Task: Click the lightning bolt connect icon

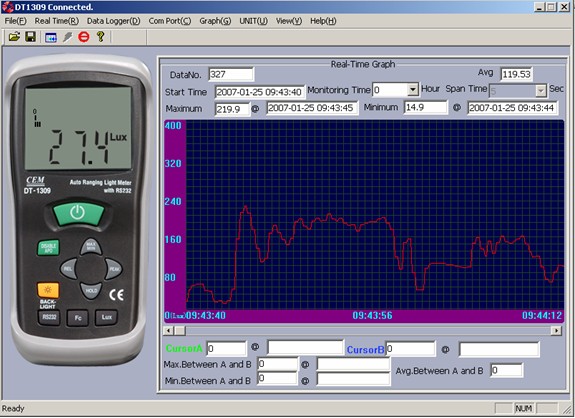Action: click(68, 37)
